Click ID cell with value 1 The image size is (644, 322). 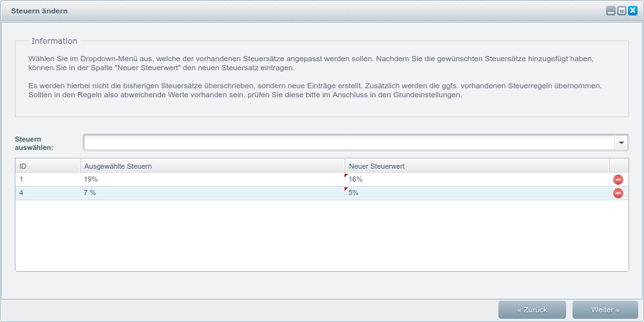coord(48,180)
